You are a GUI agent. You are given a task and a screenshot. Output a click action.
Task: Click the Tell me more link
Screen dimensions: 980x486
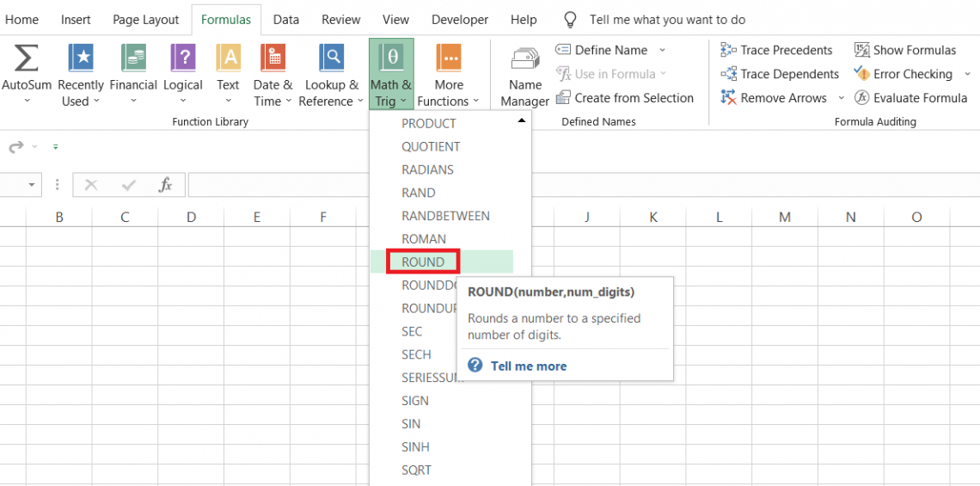click(x=528, y=366)
